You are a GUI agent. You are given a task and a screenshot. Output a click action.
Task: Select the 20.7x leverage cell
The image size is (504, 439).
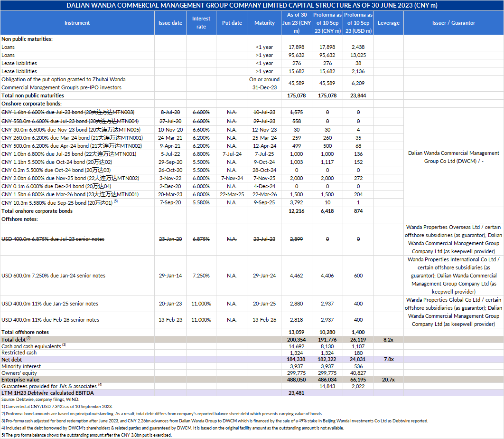coord(388,380)
